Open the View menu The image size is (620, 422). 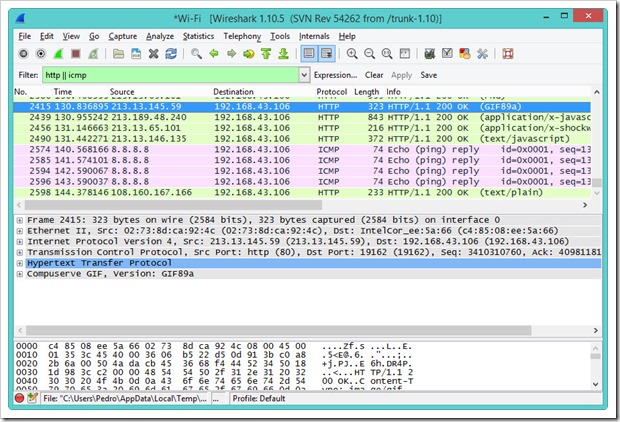pyautogui.click(x=71, y=36)
